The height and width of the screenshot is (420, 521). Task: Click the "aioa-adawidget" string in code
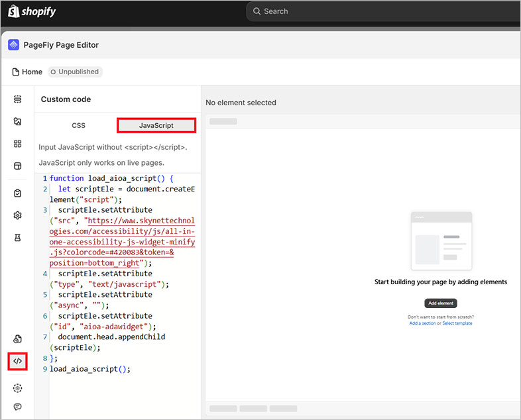113,327
